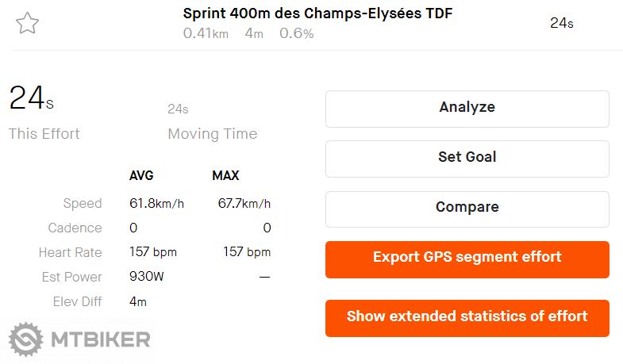Click the MTBIKER watermark text
The image size is (623, 364).
pyautogui.click(x=101, y=340)
